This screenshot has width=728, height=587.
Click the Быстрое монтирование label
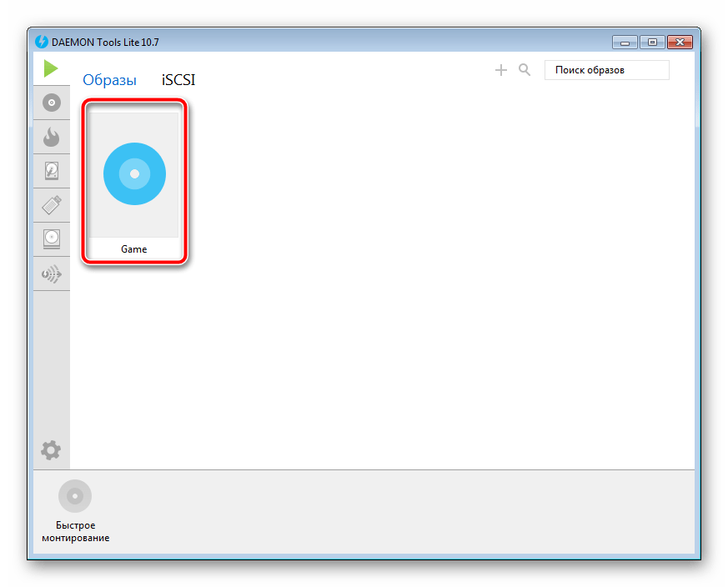(x=76, y=531)
